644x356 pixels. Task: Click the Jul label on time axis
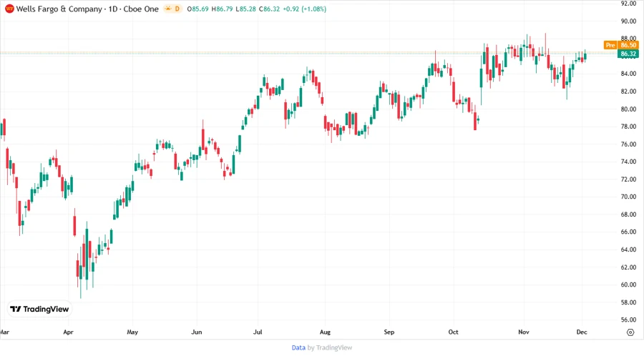(258, 332)
